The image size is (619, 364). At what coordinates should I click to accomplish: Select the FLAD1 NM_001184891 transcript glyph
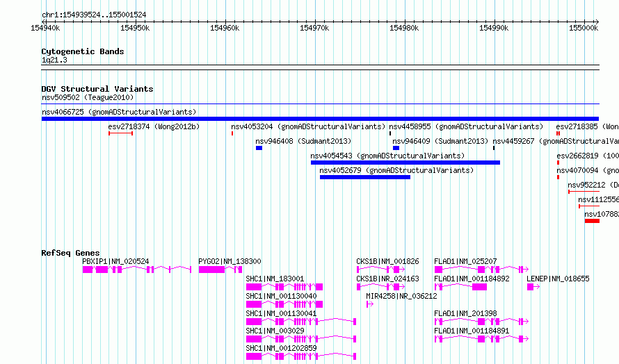tap(481, 339)
